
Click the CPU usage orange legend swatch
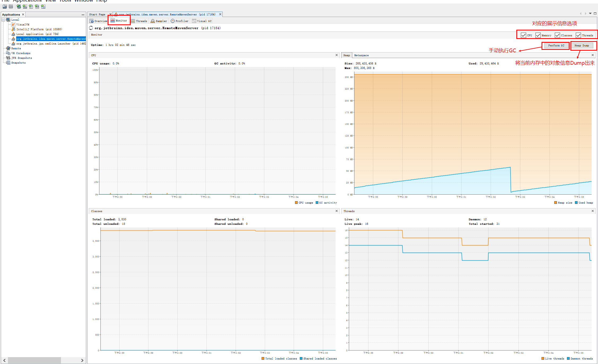(x=296, y=203)
